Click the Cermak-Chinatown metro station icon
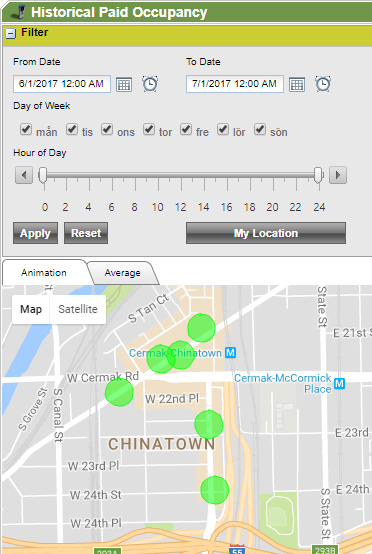Image resolution: width=372 pixels, height=554 pixels. 231,353
